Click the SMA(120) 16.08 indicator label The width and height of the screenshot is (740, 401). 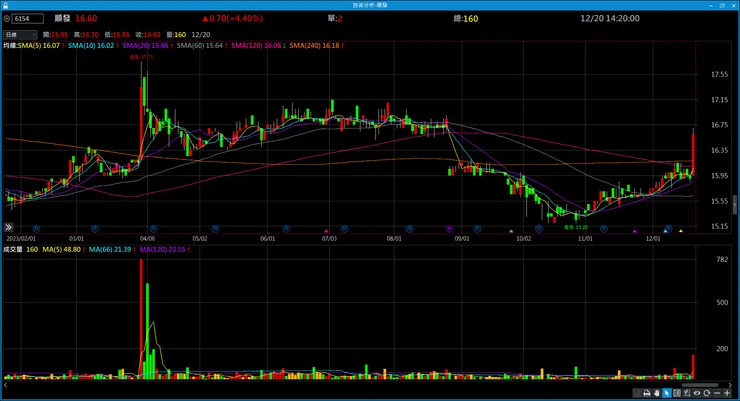256,46
